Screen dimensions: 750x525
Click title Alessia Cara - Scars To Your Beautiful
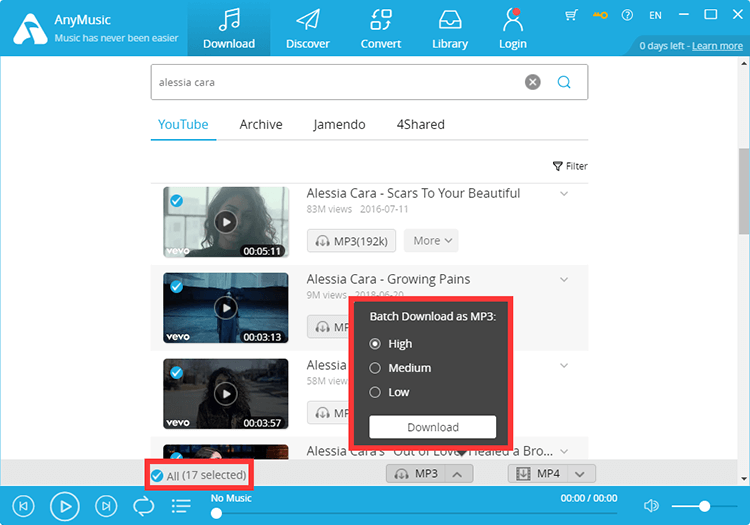[413, 193]
